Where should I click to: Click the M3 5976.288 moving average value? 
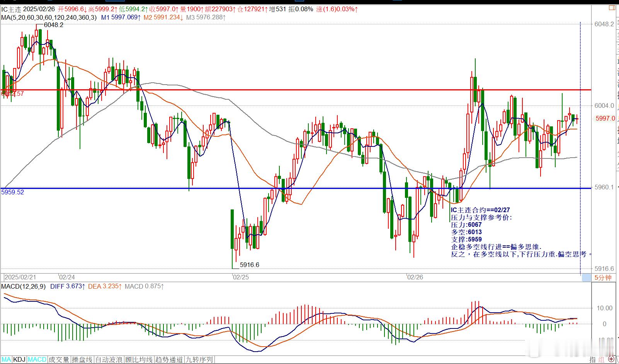pyautogui.click(x=206, y=17)
